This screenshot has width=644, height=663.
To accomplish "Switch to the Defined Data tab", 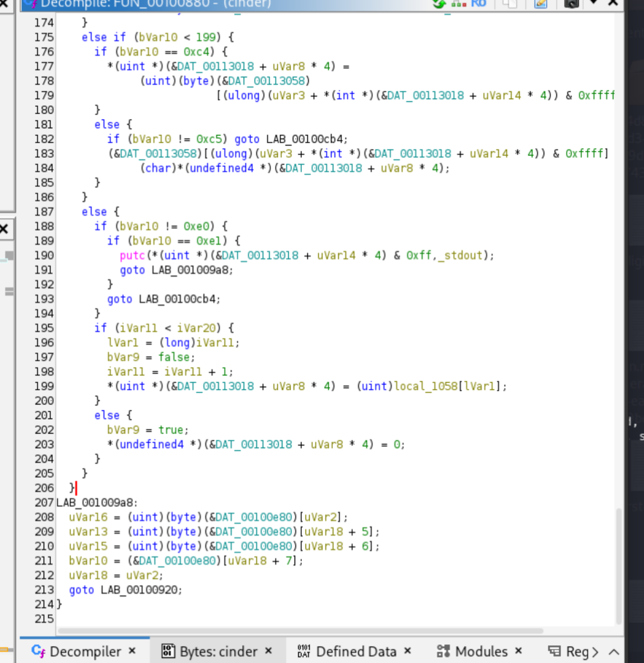I will [x=356, y=651].
